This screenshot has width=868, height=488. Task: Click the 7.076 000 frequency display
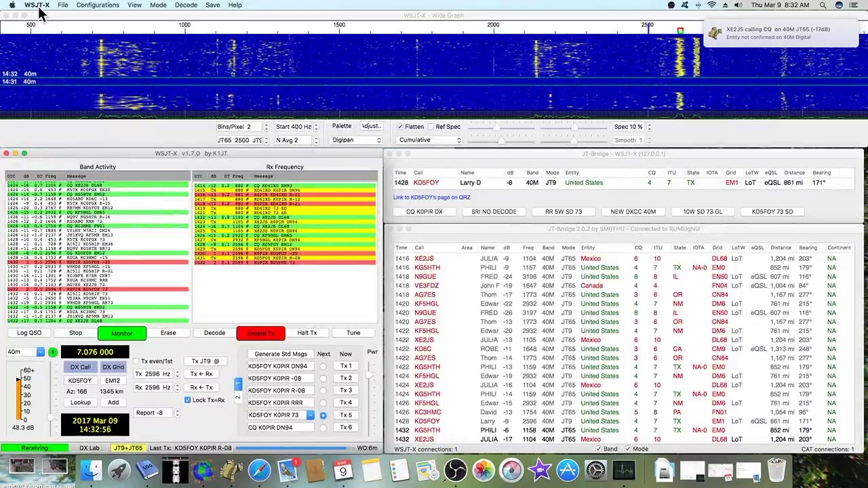click(95, 352)
